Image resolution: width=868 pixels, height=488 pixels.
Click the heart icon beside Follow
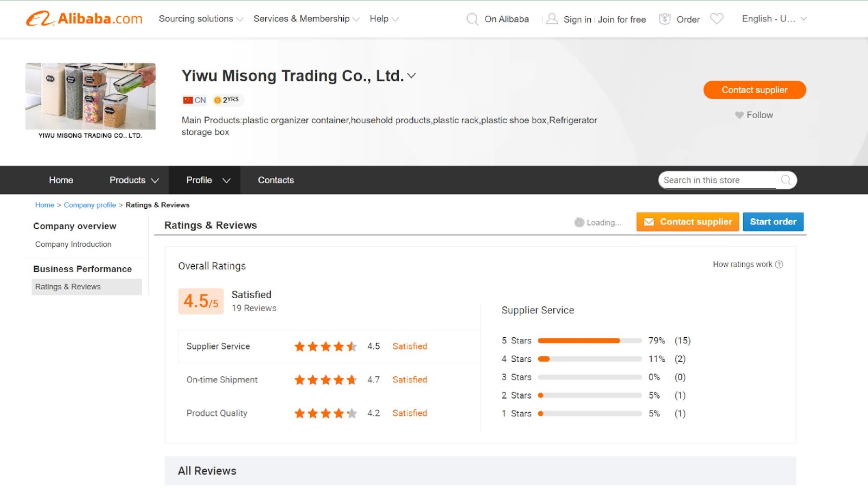[739, 115]
